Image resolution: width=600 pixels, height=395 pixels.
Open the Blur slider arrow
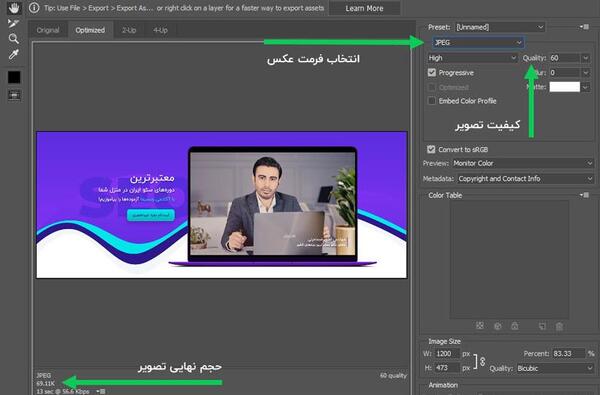point(585,73)
